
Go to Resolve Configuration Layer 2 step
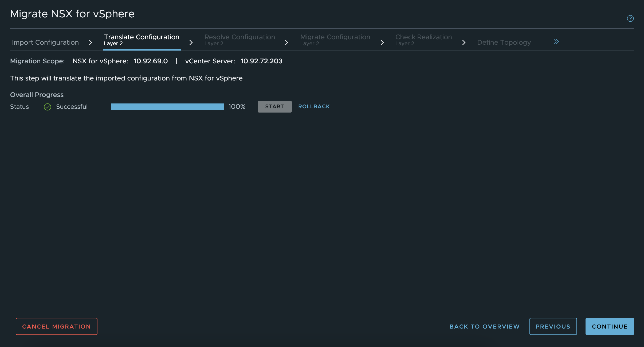tap(239, 40)
